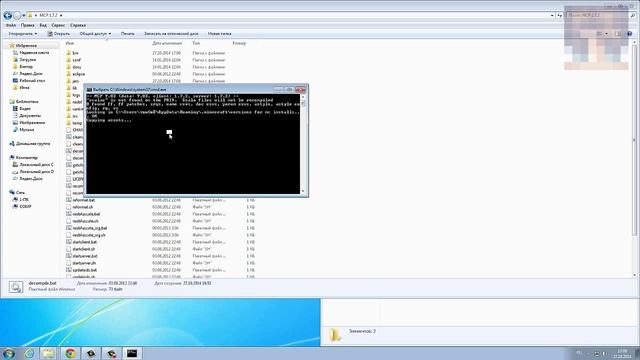Select Недавние места in navigation pane

(x=34, y=53)
